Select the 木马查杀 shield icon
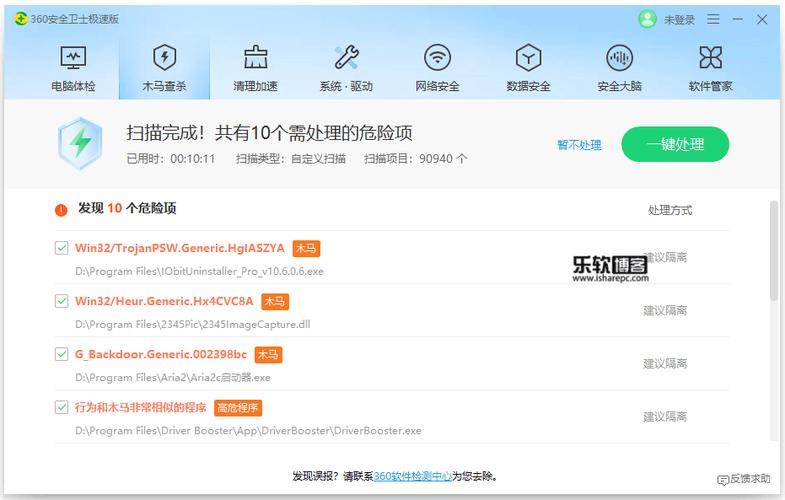The image size is (785, 500). [x=164, y=57]
